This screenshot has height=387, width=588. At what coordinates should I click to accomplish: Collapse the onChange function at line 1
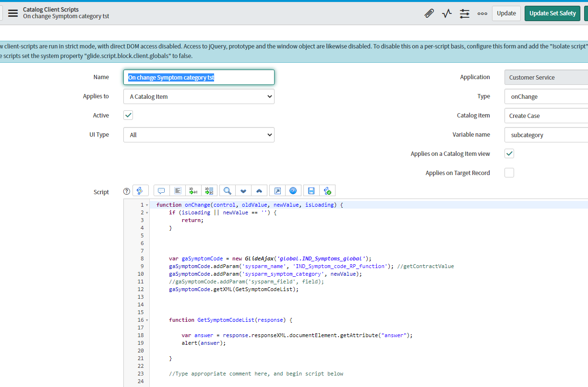[x=147, y=205]
